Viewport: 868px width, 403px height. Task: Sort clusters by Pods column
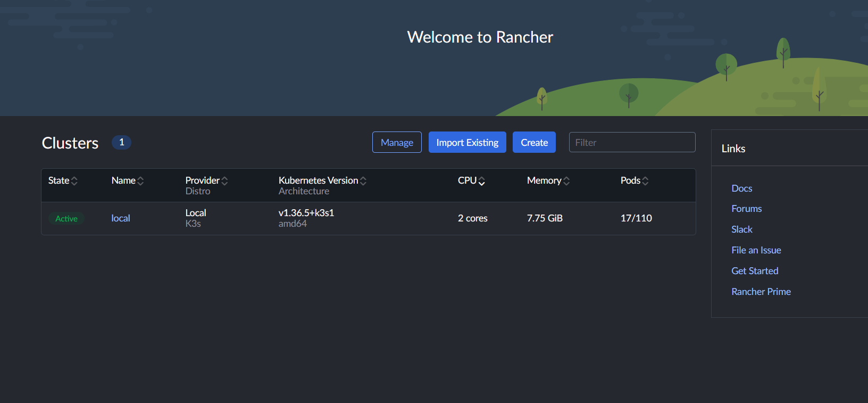pos(635,180)
